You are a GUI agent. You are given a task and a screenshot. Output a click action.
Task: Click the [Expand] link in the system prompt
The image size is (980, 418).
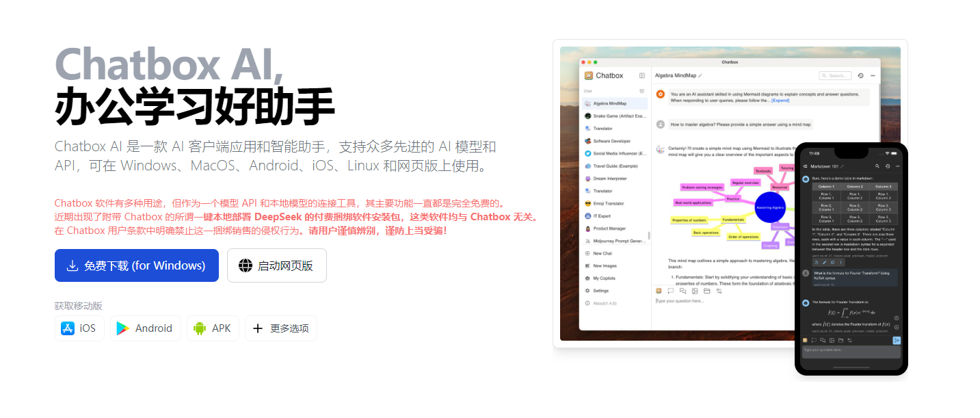(x=780, y=101)
